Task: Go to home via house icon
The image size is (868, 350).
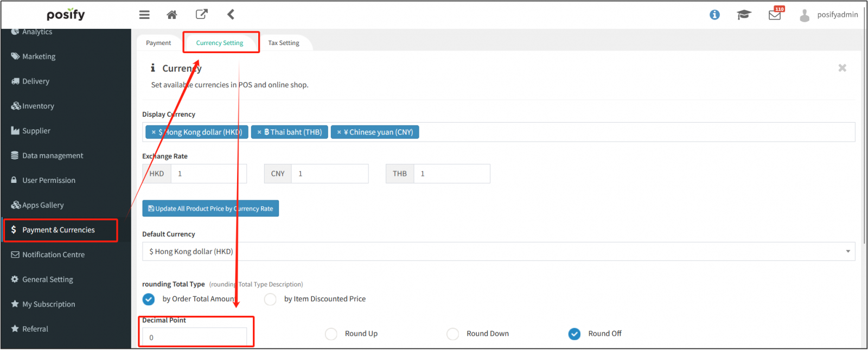Action: [172, 15]
